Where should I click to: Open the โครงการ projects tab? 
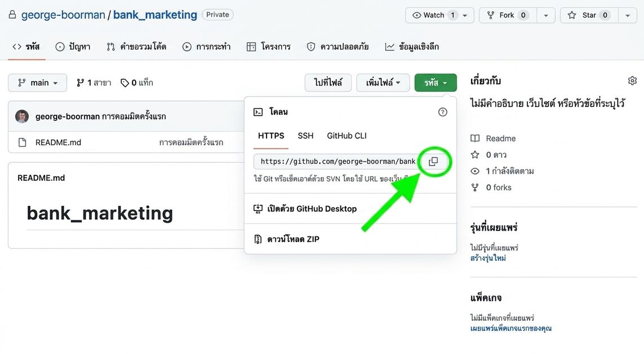pos(269,47)
